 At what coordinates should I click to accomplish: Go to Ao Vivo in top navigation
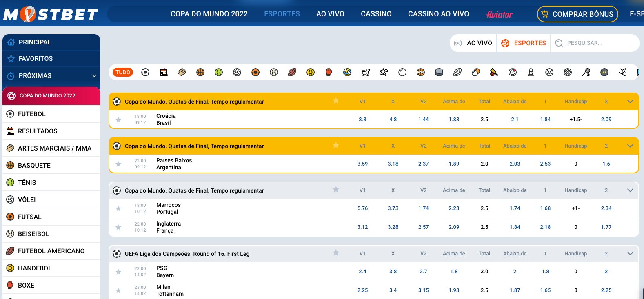(330, 14)
